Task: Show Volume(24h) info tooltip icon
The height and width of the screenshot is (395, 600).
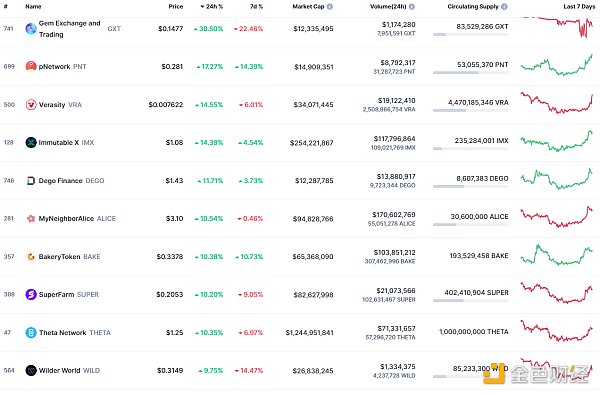Action: pos(412,7)
